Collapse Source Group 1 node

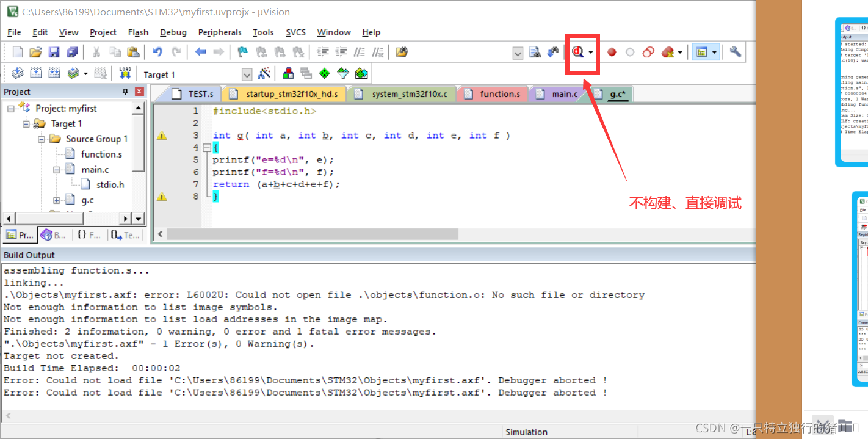coord(42,139)
